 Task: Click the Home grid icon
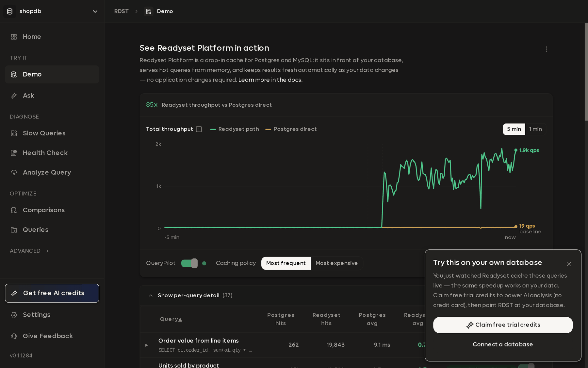(x=14, y=37)
